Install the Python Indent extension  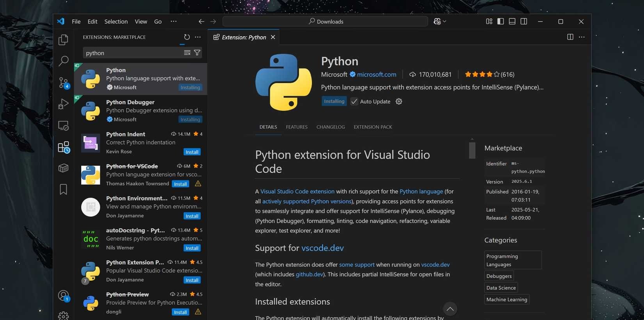tap(192, 152)
